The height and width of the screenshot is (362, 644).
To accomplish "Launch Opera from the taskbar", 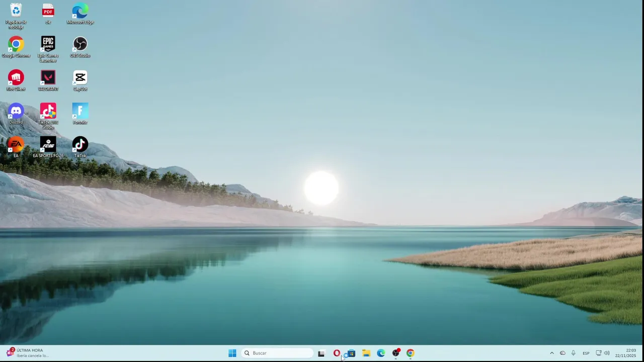I will tap(337, 353).
